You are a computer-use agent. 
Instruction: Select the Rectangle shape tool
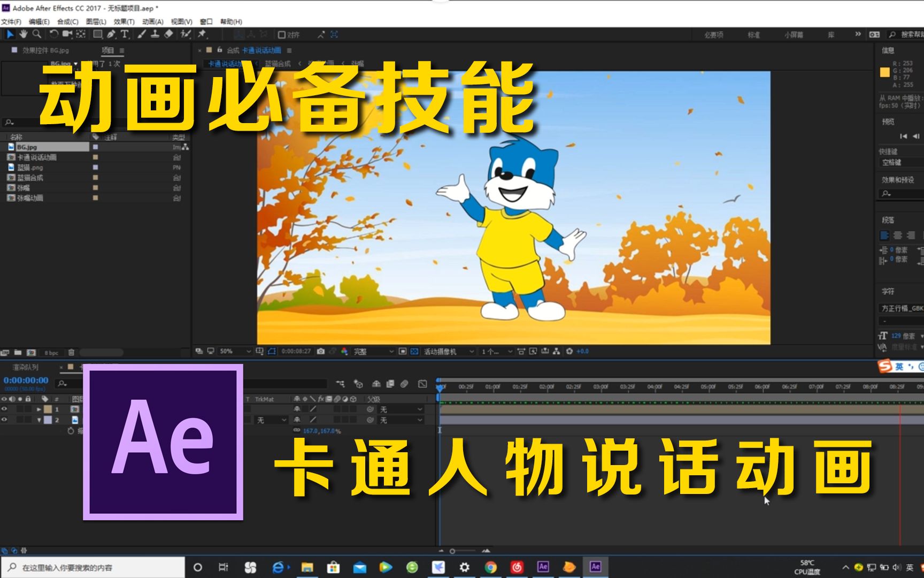98,34
